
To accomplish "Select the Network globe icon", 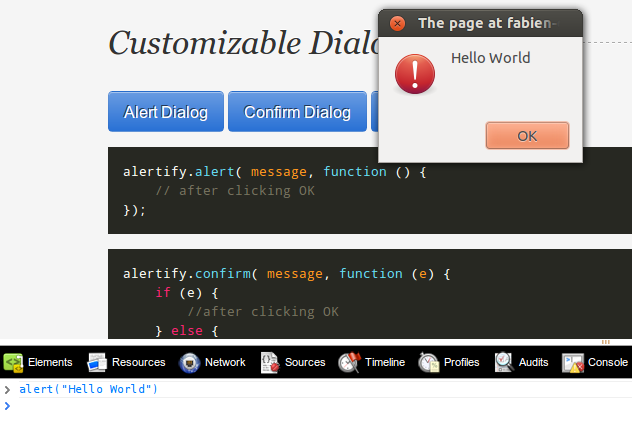I will [189, 362].
